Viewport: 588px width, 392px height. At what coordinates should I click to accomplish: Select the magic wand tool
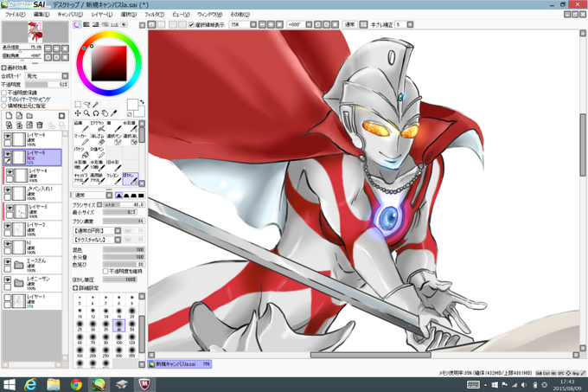coord(96,105)
